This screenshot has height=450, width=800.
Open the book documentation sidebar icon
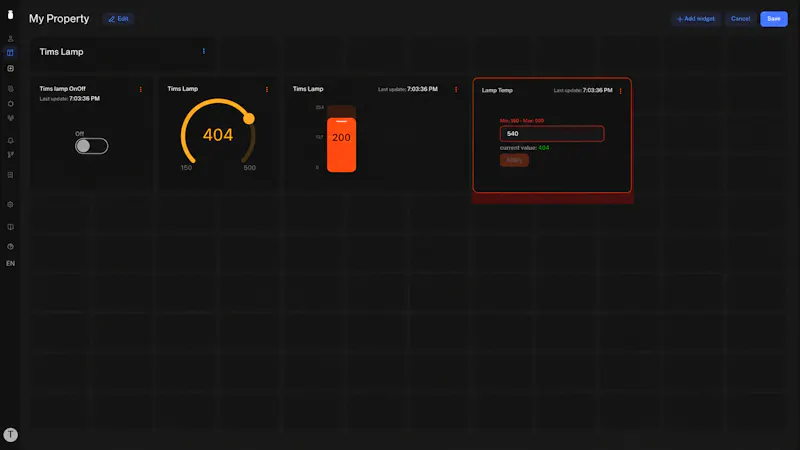[10, 227]
